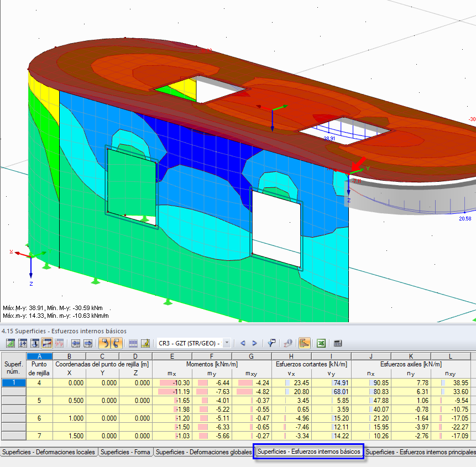Viewport: 476px width, 467px height.
Task: Click the second table toolbar icon with plus sign
Action: point(23,343)
